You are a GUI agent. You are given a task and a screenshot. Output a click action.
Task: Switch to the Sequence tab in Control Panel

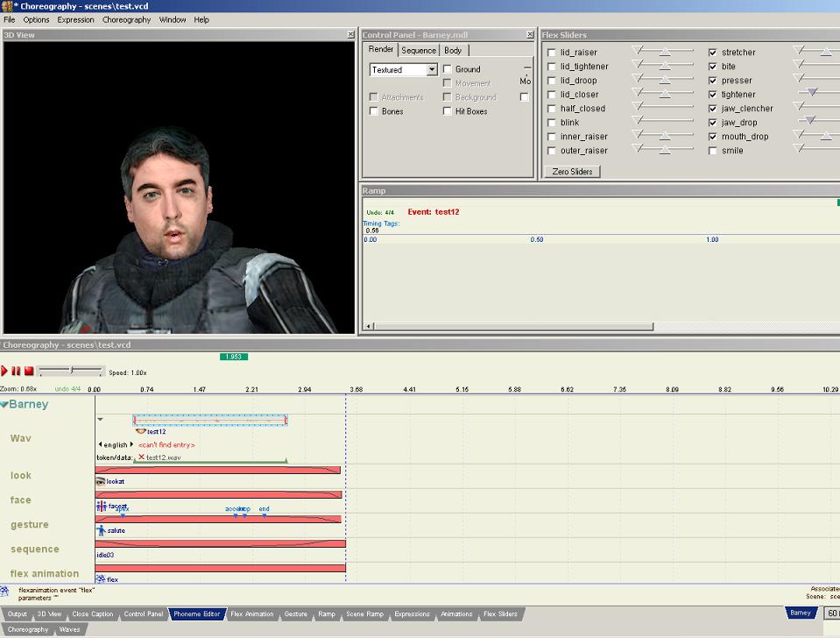click(x=419, y=51)
